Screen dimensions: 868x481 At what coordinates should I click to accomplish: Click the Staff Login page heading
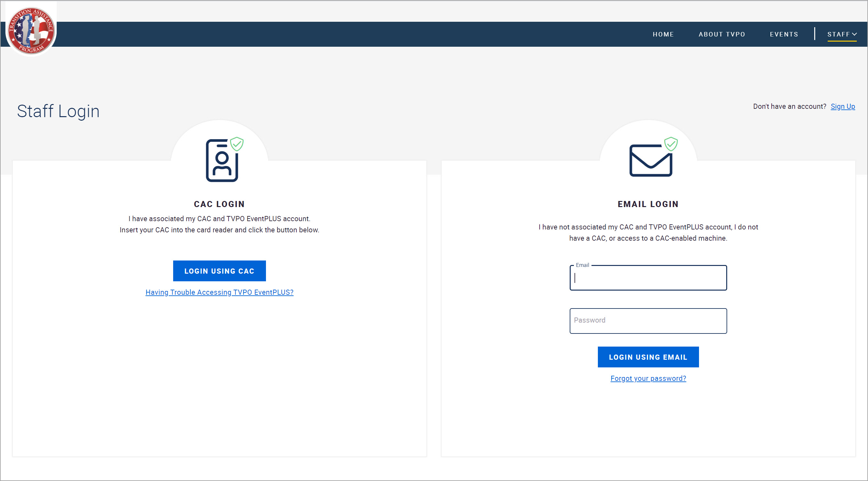pyautogui.click(x=58, y=111)
